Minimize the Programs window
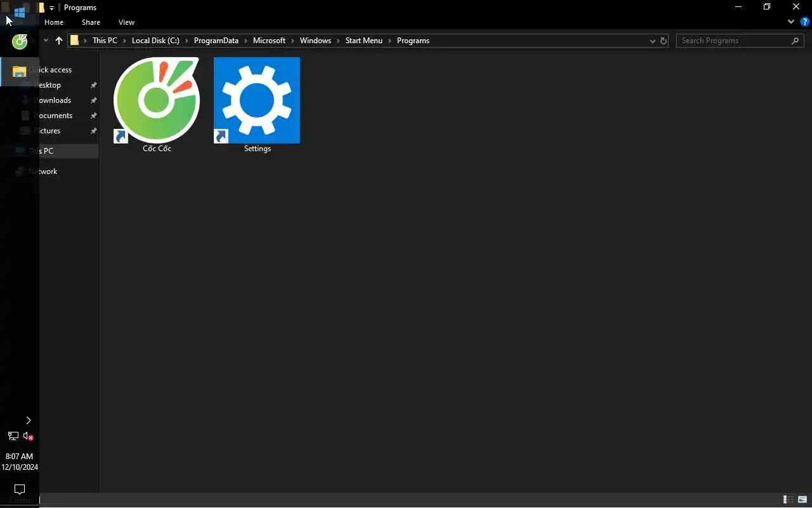The width and height of the screenshot is (812, 508). pos(738,7)
